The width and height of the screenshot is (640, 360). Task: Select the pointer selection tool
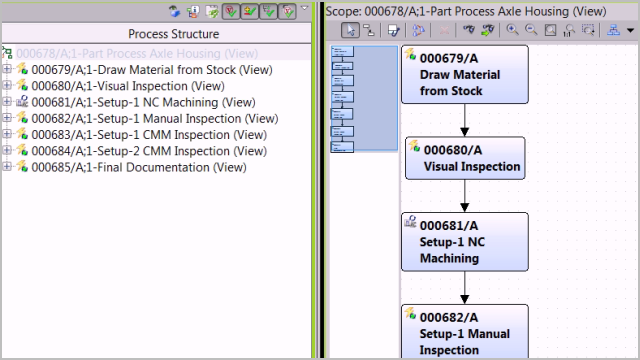350,30
